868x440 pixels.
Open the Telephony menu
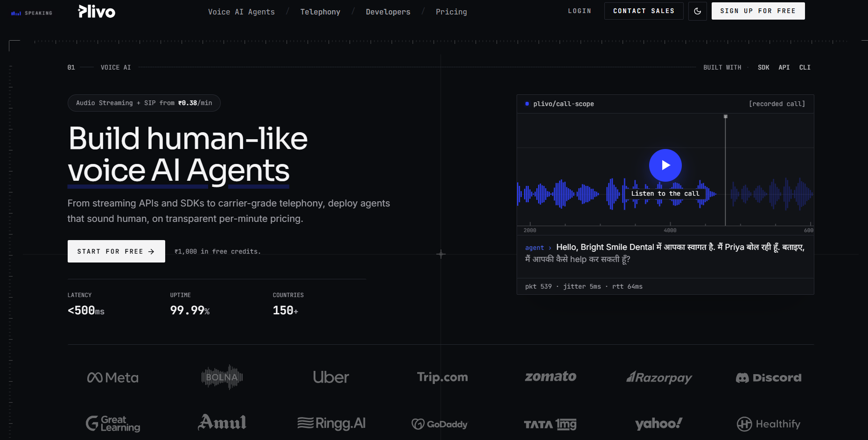coord(320,12)
